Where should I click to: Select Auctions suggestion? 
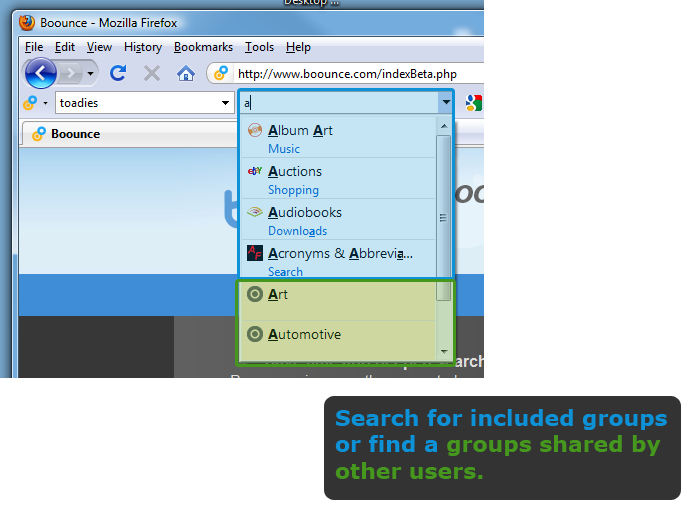click(338, 178)
